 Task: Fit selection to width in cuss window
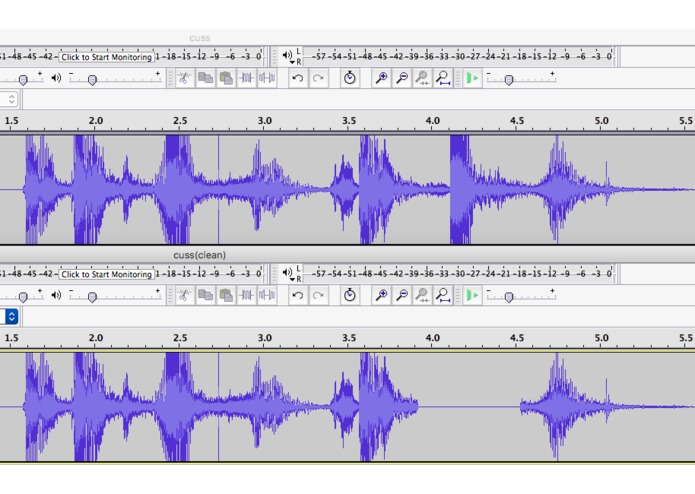pos(422,78)
